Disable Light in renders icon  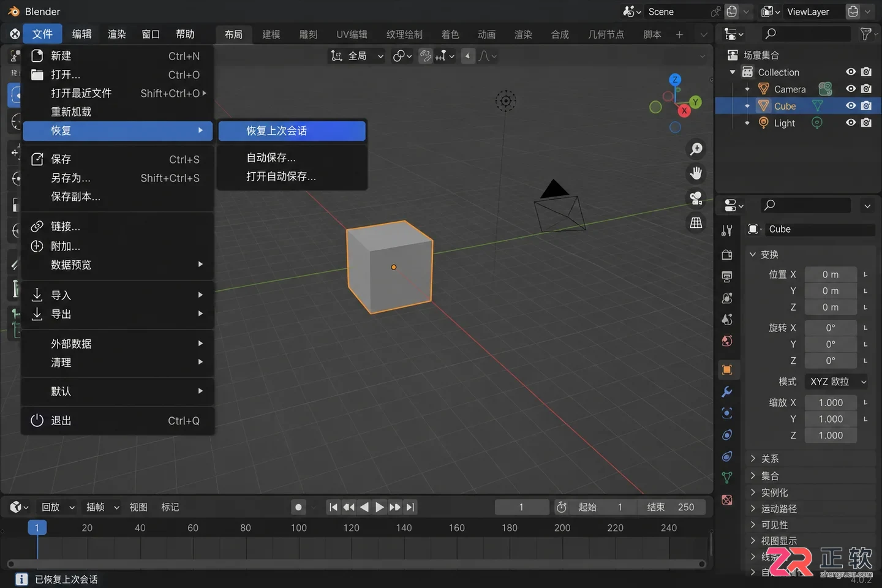(x=866, y=123)
